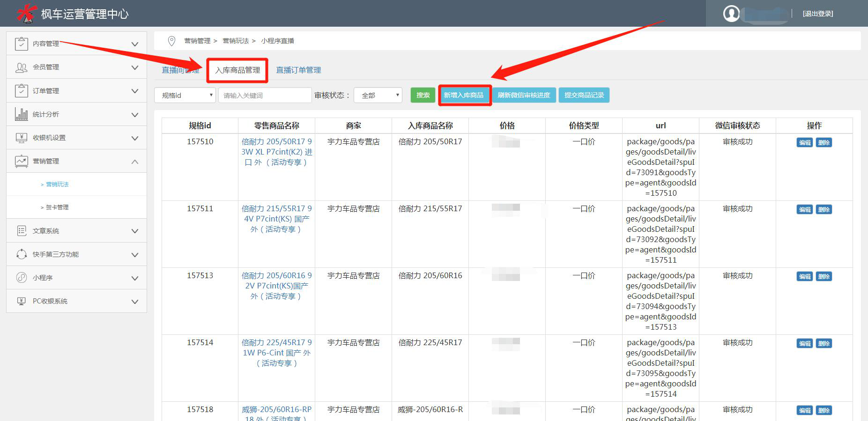
Task: Collapse the 营销管理 menu chevron
Action: 135,162
